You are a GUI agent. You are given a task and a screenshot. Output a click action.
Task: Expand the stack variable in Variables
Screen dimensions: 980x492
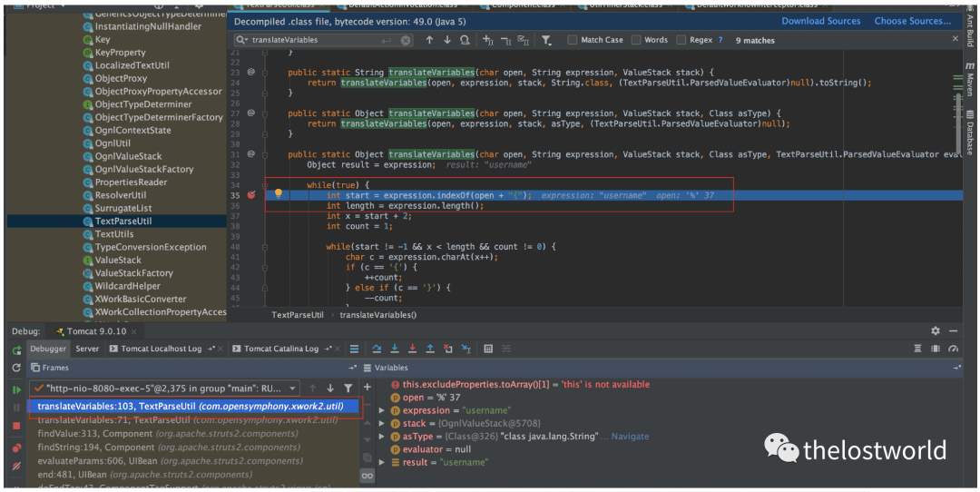[383, 423]
